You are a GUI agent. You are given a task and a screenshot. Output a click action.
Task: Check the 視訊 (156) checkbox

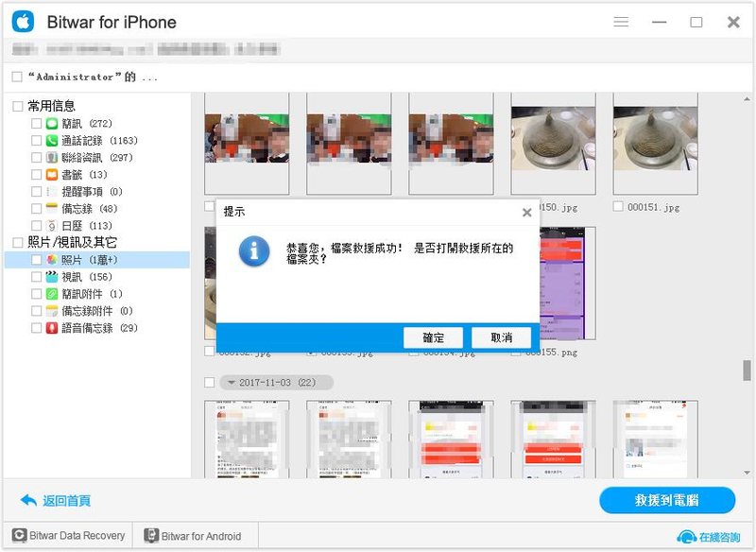tap(36, 277)
